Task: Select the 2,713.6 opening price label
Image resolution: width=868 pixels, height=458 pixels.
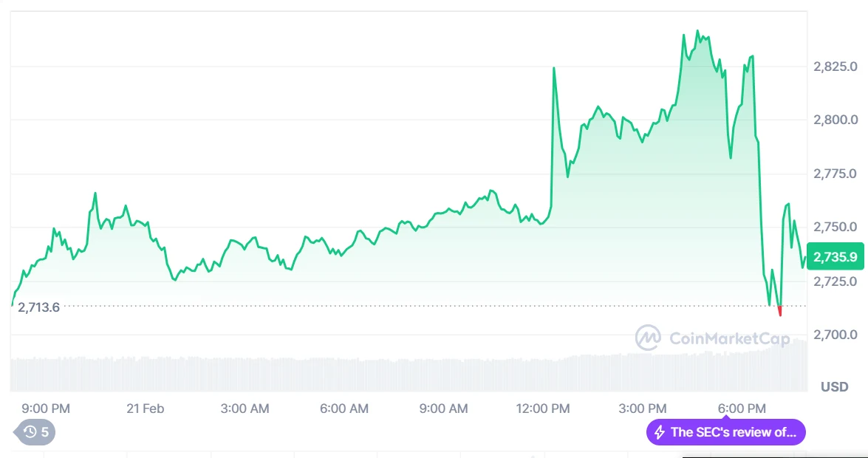Action: tap(39, 307)
